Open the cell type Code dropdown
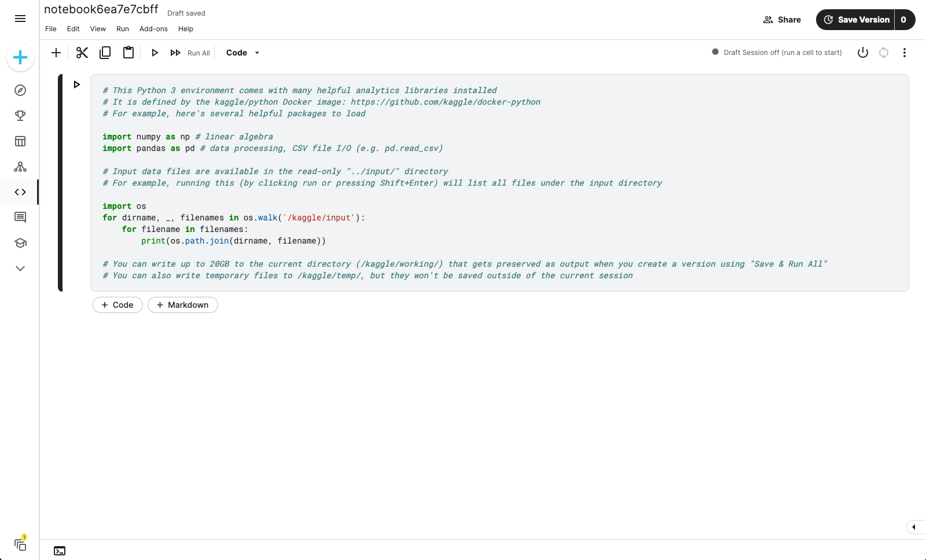The height and width of the screenshot is (560, 926). 241,53
